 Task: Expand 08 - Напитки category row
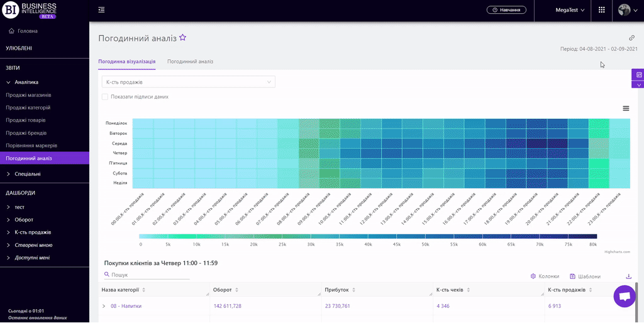tap(104, 306)
